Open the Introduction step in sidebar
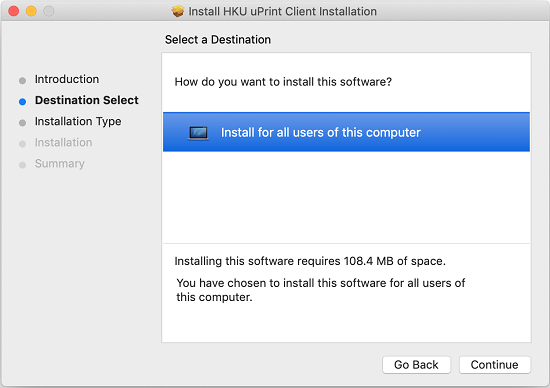The width and height of the screenshot is (550, 388). click(67, 79)
